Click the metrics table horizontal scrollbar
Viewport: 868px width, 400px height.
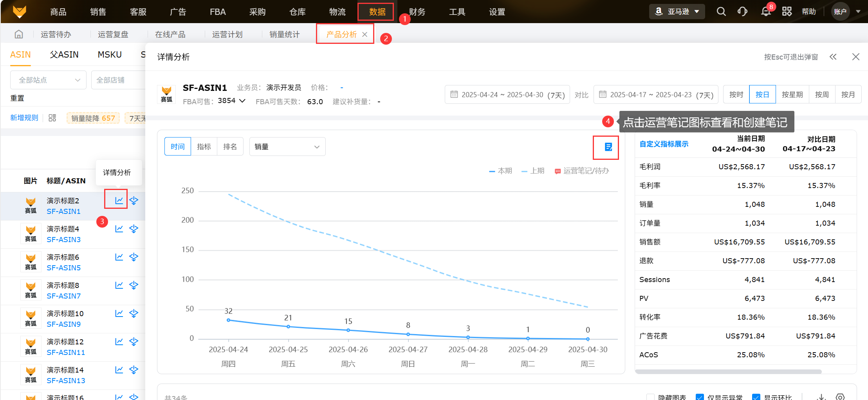(x=728, y=371)
